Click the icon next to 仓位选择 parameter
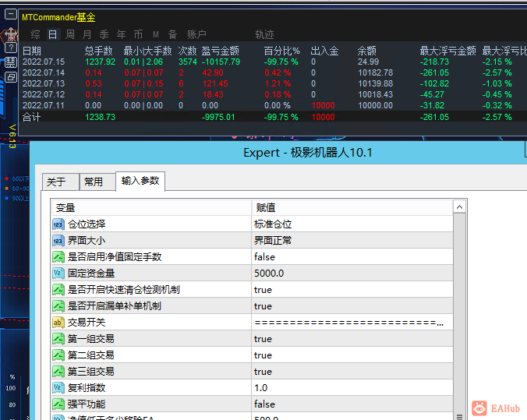The width and height of the screenshot is (527, 420). tap(58, 224)
